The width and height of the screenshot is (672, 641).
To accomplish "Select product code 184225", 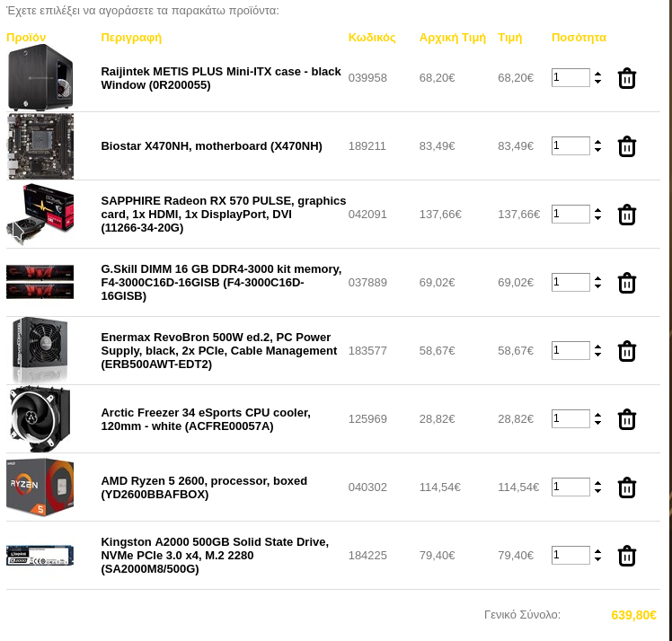I will [367, 556].
